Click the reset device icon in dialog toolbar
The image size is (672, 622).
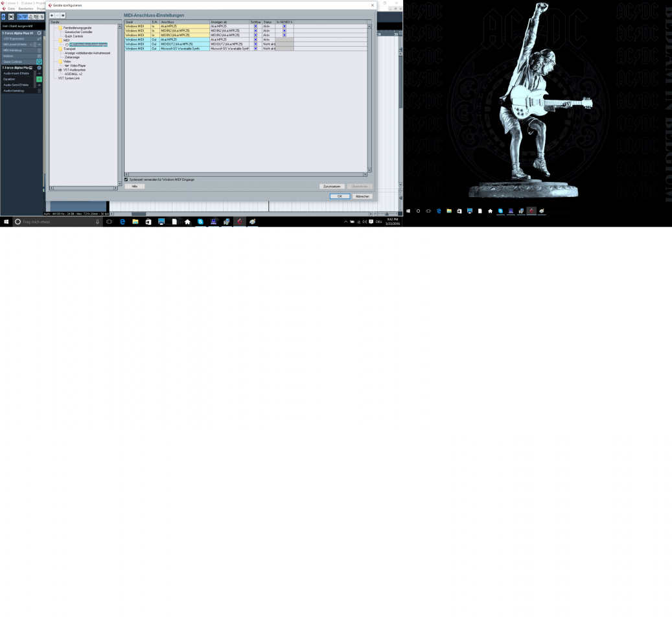point(63,16)
